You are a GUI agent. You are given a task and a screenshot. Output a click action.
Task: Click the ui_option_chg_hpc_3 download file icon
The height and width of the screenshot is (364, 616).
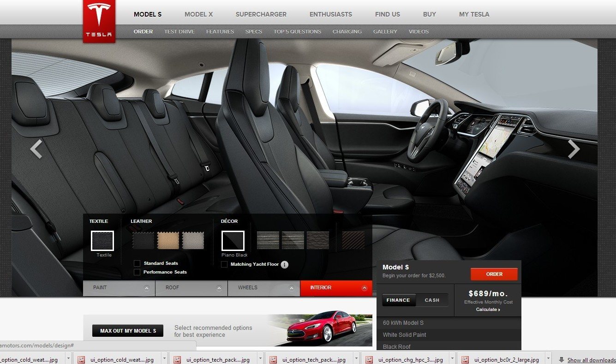click(369, 359)
